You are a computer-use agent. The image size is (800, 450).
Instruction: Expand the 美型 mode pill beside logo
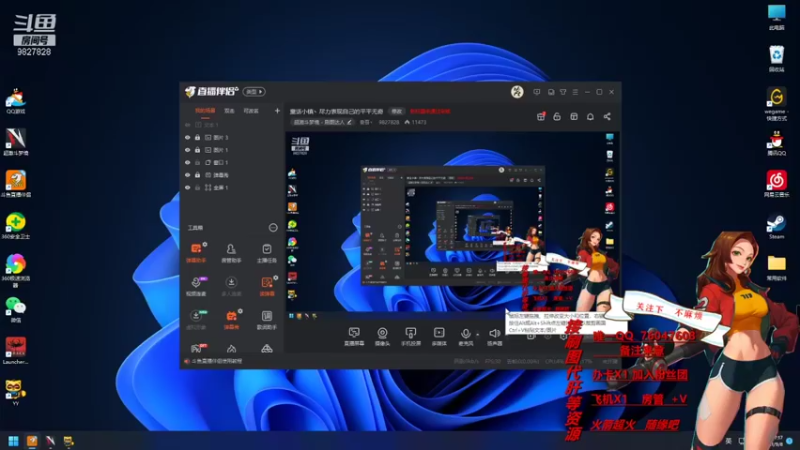(254, 92)
